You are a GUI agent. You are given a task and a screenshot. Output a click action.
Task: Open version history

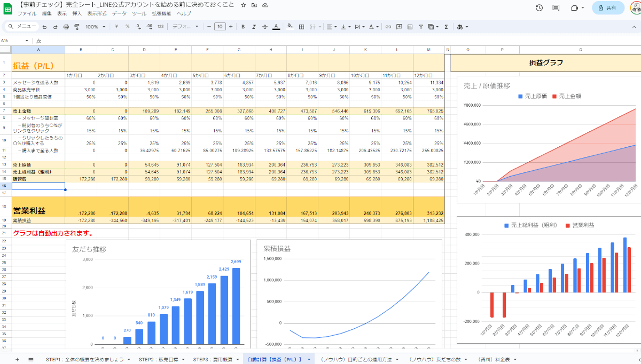pos(540,8)
